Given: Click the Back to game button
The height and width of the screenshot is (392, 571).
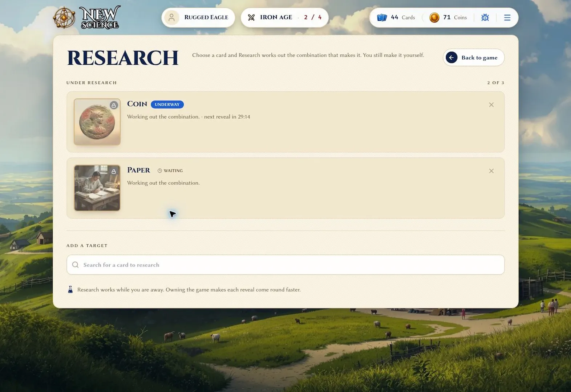Looking at the screenshot, I should point(474,57).
